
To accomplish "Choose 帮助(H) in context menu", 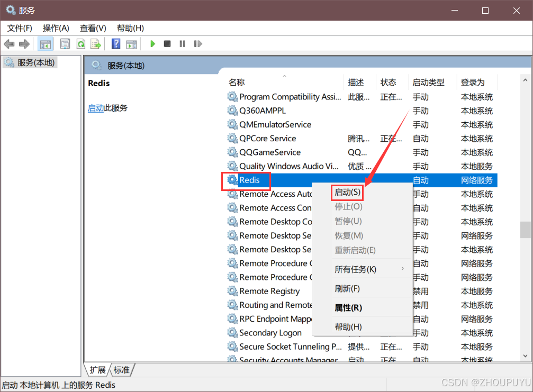I will [x=348, y=327].
